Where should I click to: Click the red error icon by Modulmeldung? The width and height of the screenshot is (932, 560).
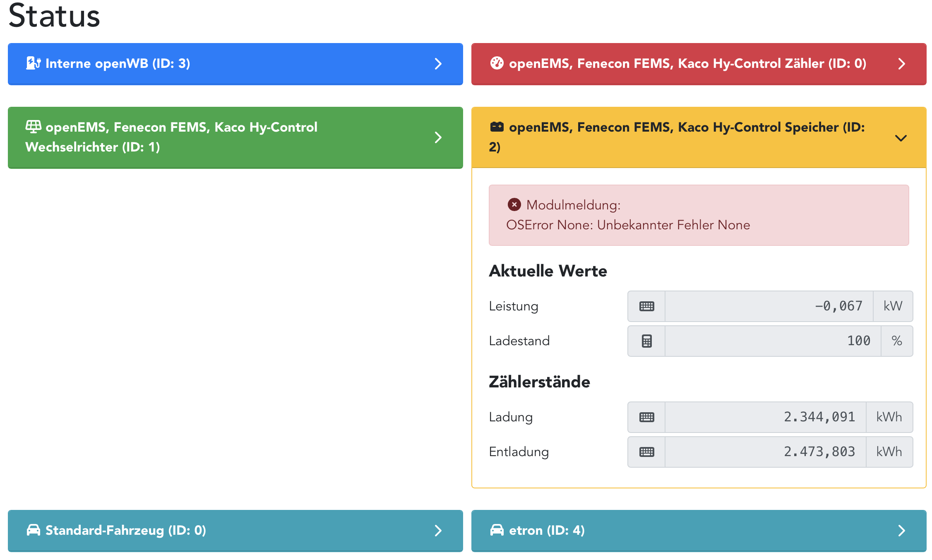pos(514,204)
